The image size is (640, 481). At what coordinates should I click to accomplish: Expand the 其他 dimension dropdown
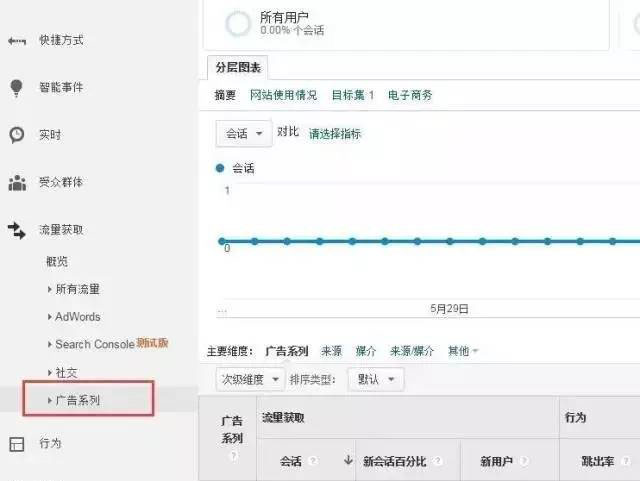(x=463, y=351)
